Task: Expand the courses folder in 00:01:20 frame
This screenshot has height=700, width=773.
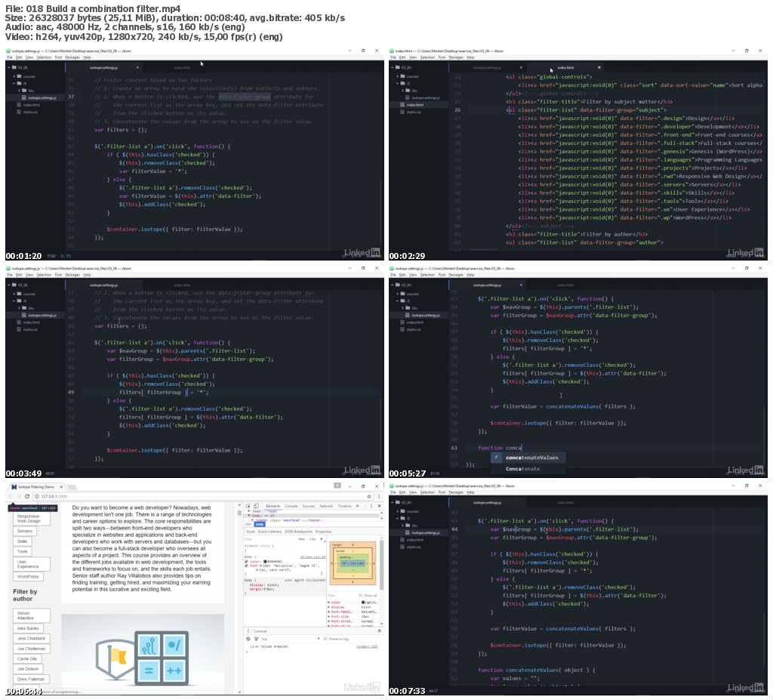Action: pos(14,76)
